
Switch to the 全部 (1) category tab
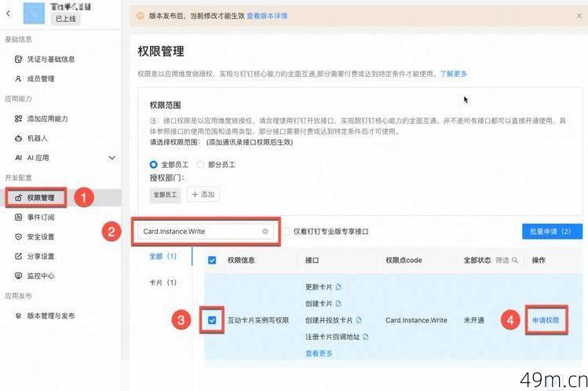pyautogui.click(x=163, y=257)
